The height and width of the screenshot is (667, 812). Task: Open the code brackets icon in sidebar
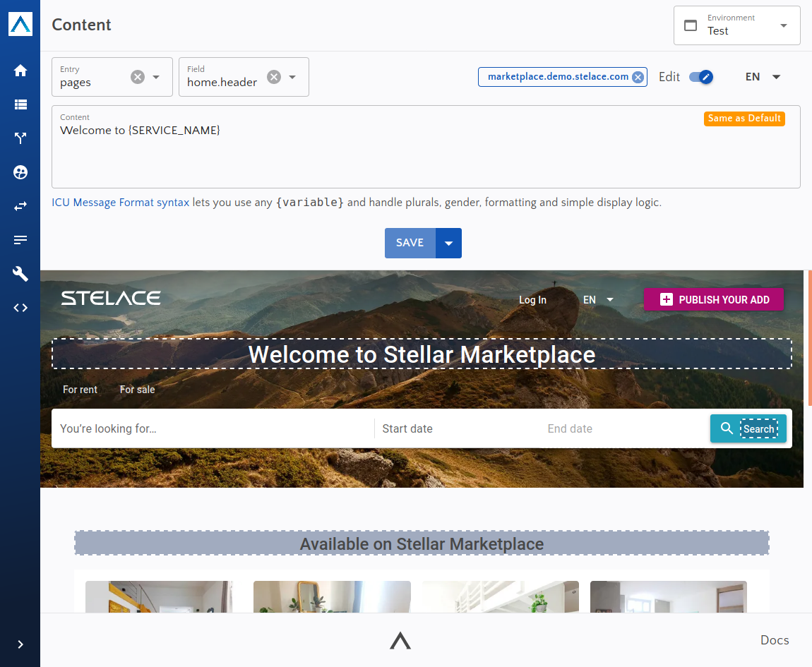click(x=20, y=308)
